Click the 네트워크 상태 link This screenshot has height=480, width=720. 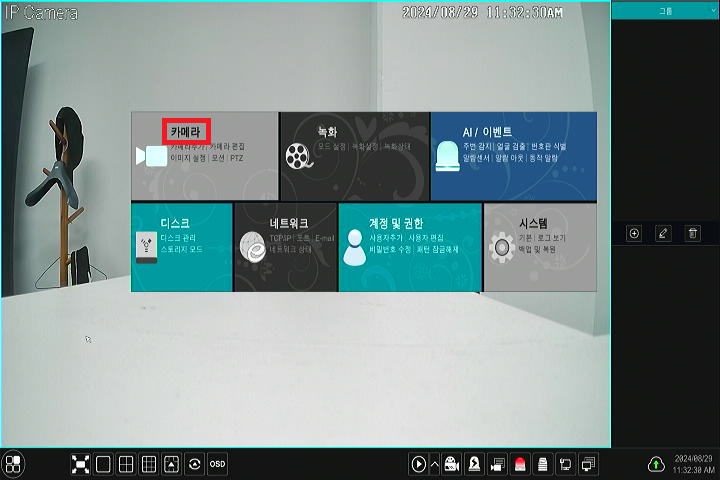point(290,249)
